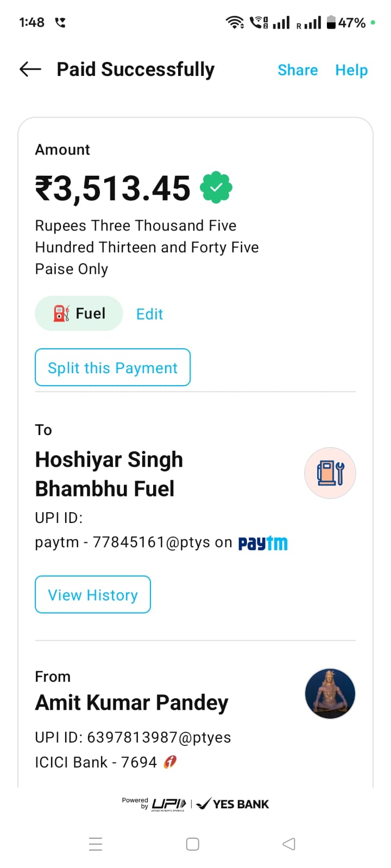Select the Fuel category chip
Viewport: 391px width, 868px height.
[x=79, y=314]
